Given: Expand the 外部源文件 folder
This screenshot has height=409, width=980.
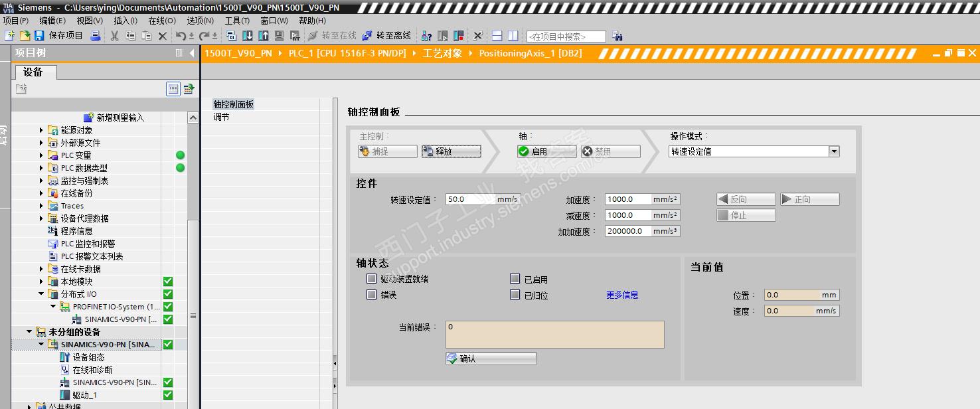Looking at the screenshot, I should point(41,143).
